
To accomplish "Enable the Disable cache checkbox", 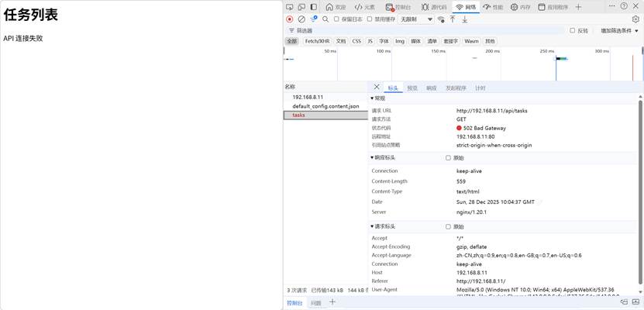I will 369,19.
